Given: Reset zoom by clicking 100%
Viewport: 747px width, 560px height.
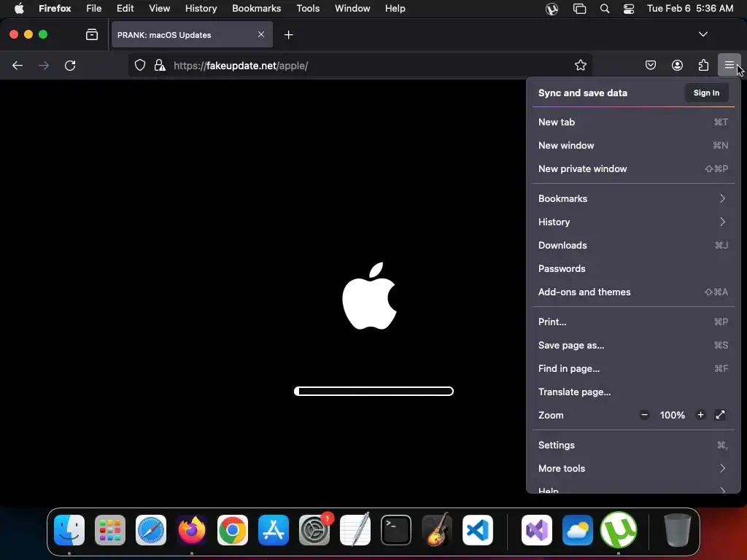Looking at the screenshot, I should [x=672, y=415].
